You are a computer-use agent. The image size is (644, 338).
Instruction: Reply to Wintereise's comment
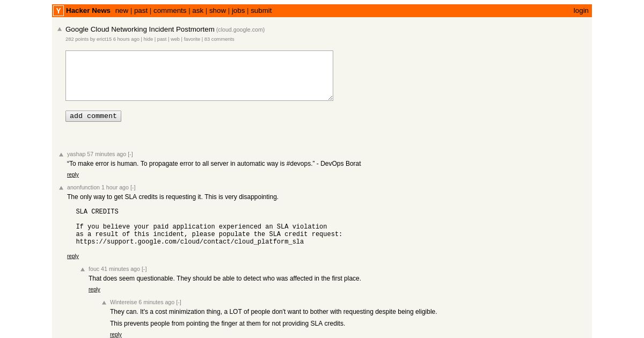tap(116, 335)
